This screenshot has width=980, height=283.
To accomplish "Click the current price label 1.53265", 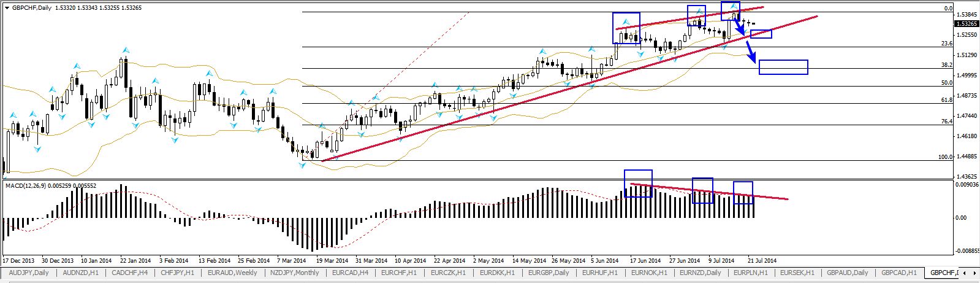I will click(965, 24).
